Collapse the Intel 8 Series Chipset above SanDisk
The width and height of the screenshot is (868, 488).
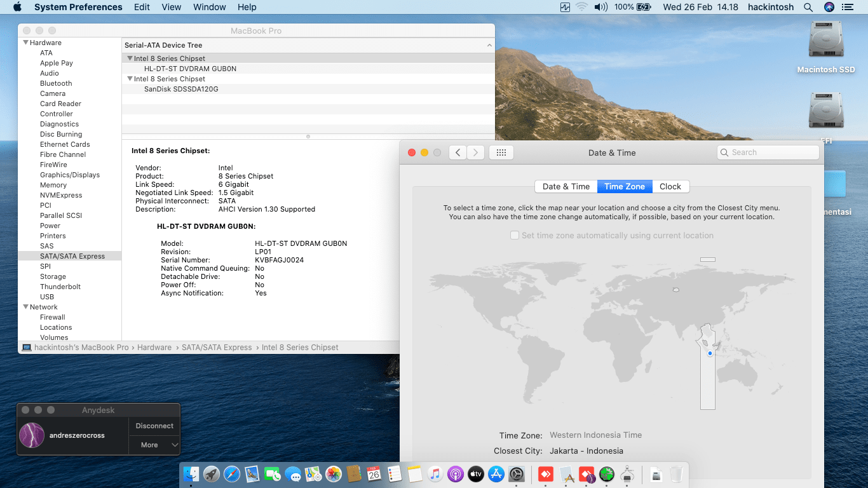pos(130,79)
